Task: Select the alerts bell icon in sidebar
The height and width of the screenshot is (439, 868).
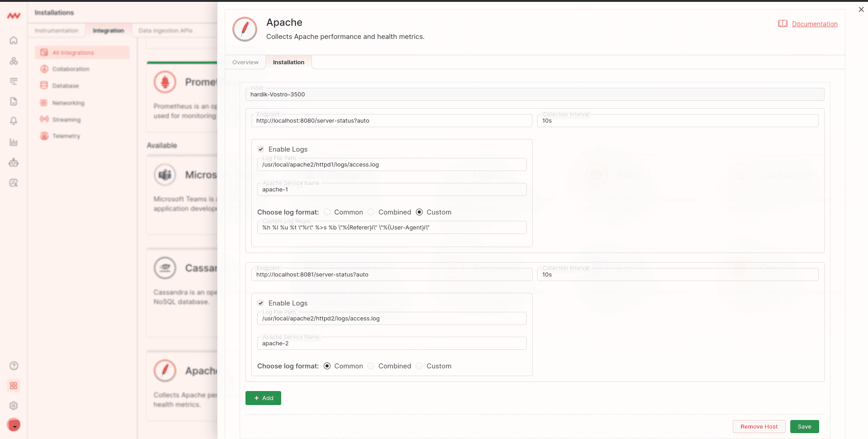Action: point(14,121)
